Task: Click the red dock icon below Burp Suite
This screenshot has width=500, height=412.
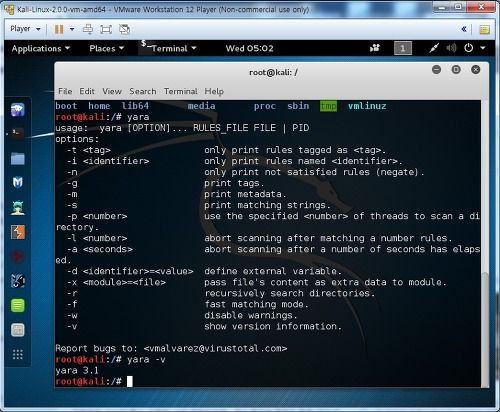Action: tap(18, 257)
